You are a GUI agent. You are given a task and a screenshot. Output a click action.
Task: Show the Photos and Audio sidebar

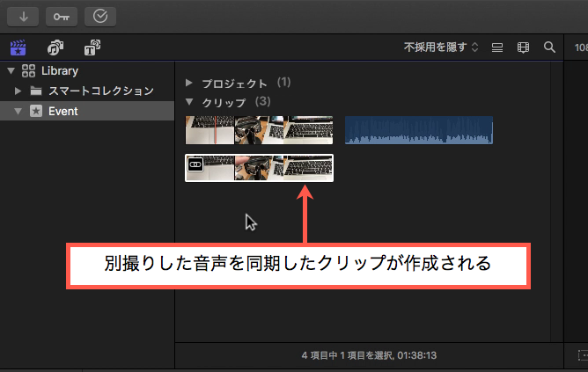[x=55, y=47]
